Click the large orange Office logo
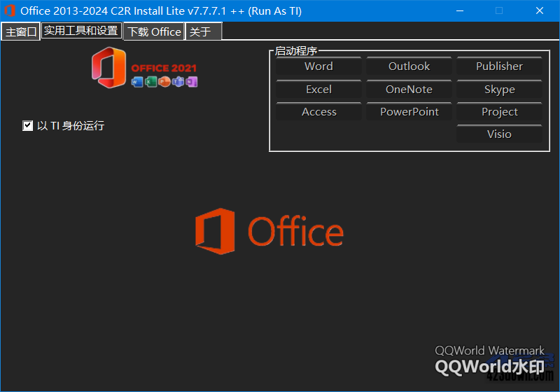The height and width of the screenshot is (392, 560). point(269,231)
